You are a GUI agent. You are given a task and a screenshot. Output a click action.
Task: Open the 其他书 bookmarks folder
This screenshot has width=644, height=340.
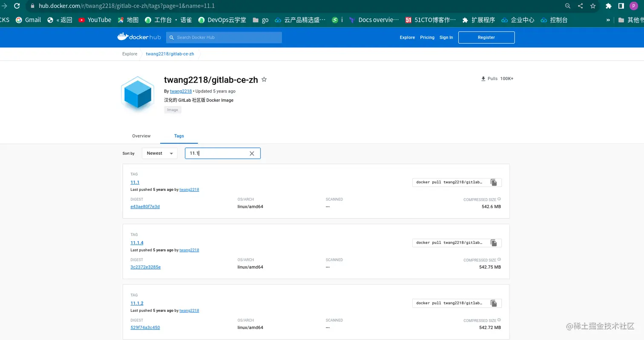click(631, 20)
